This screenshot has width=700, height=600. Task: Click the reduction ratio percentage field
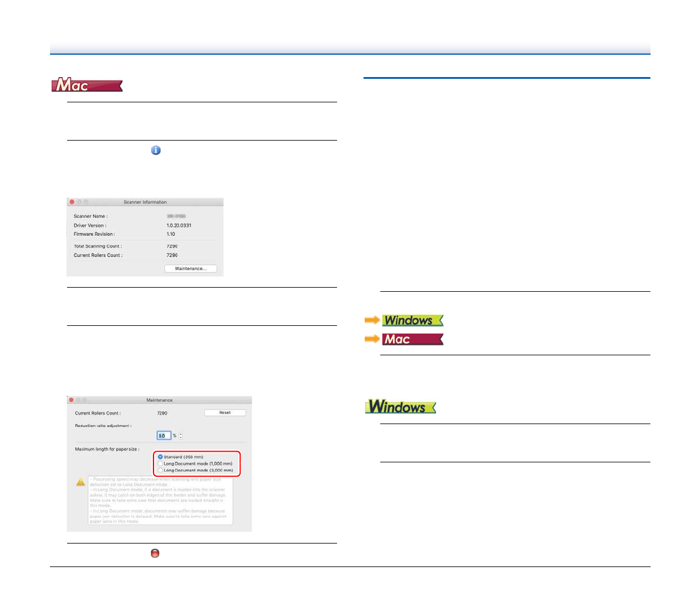[x=164, y=436]
